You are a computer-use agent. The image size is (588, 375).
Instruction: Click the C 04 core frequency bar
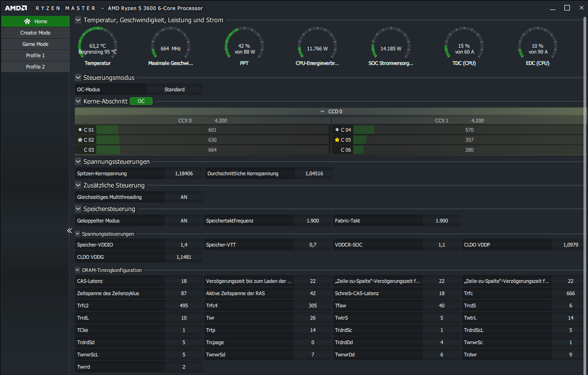[x=469, y=130]
